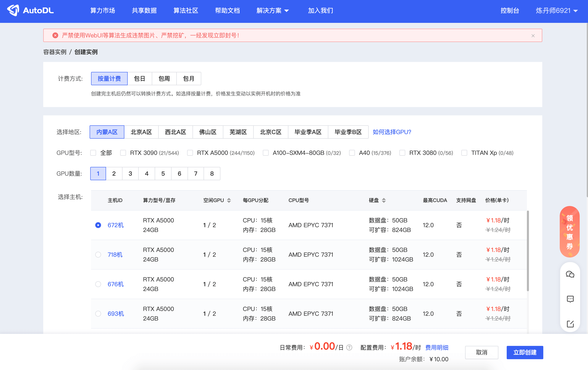
Task: Set GPU数量 to 5
Action: click(163, 174)
